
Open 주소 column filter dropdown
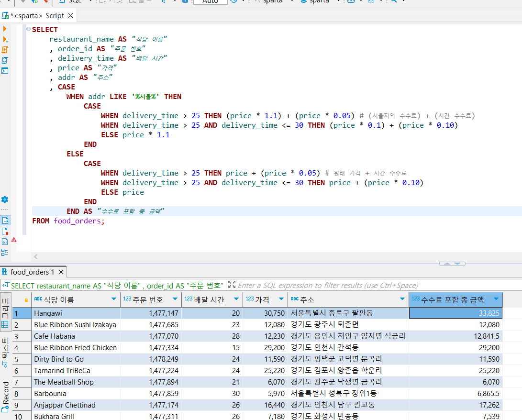pos(402,299)
